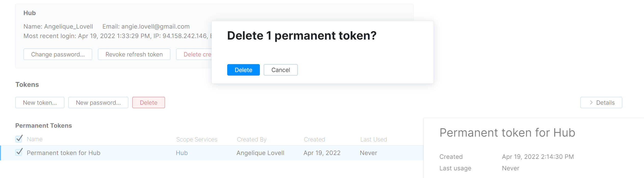Select the Permanent token for Hub row name
The height and width of the screenshot is (178, 644).
(x=63, y=153)
